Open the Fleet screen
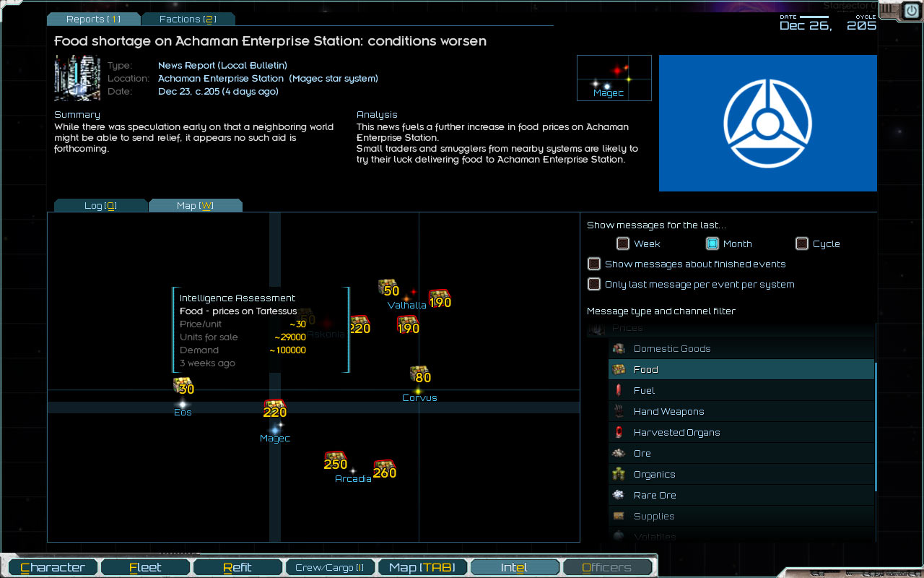Screen dimensions: 924x578 click(x=145, y=567)
